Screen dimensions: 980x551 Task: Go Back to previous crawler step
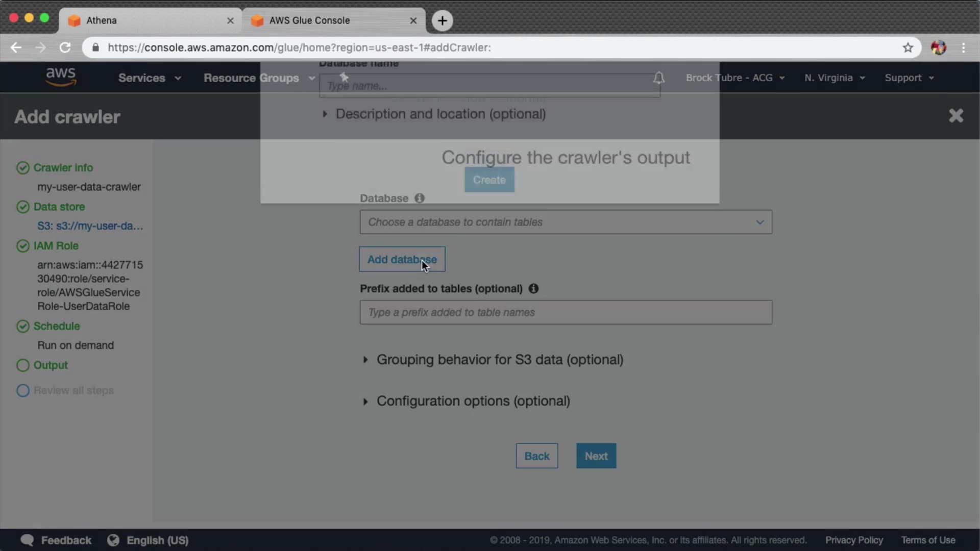536,456
